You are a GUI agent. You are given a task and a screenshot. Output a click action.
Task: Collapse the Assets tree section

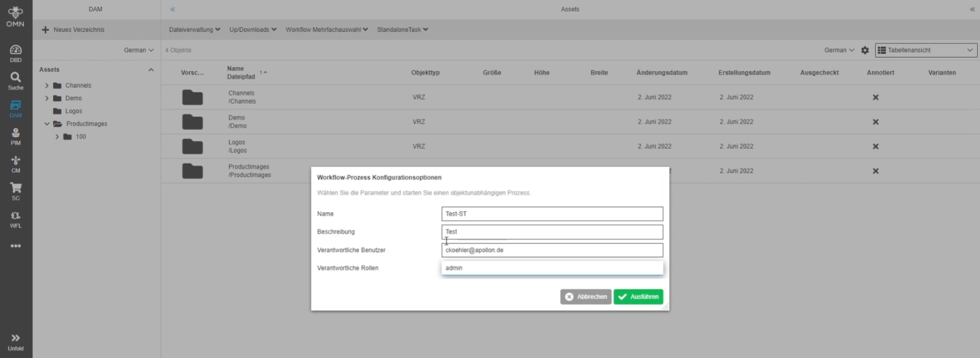[x=151, y=70]
